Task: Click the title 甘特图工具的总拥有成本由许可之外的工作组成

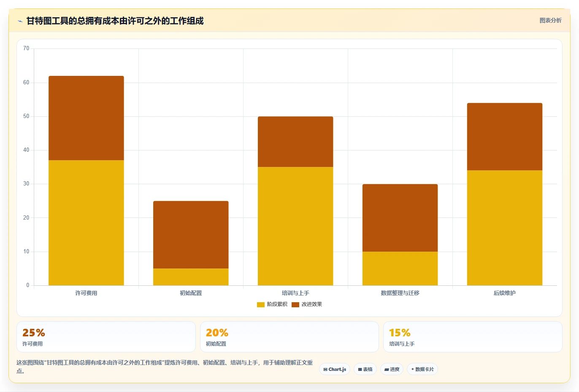Action: (115, 21)
